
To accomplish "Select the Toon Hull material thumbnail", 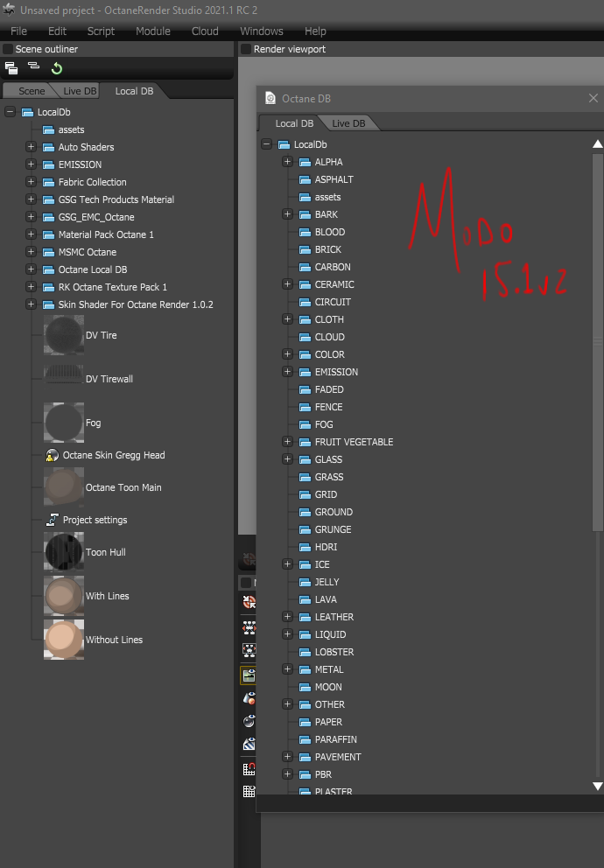I will [64, 552].
